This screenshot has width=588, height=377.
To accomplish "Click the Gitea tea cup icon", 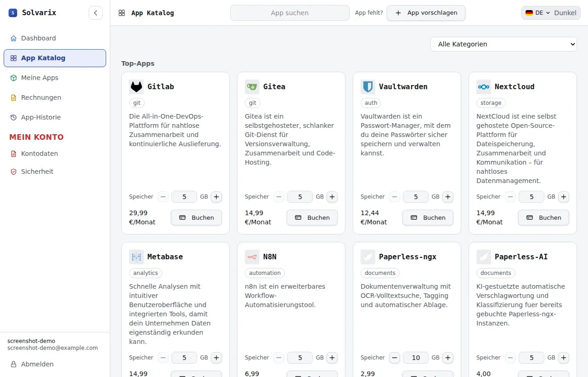I will coord(252,86).
